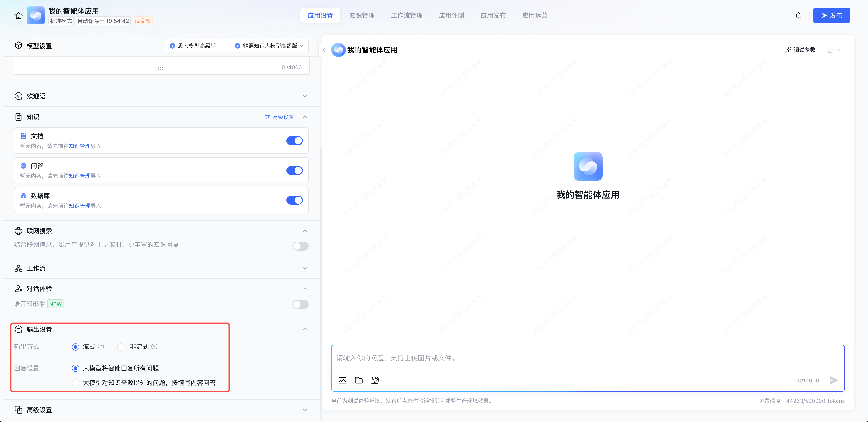Open 调试参数 settings
The width and height of the screenshot is (868, 422).
[800, 50]
